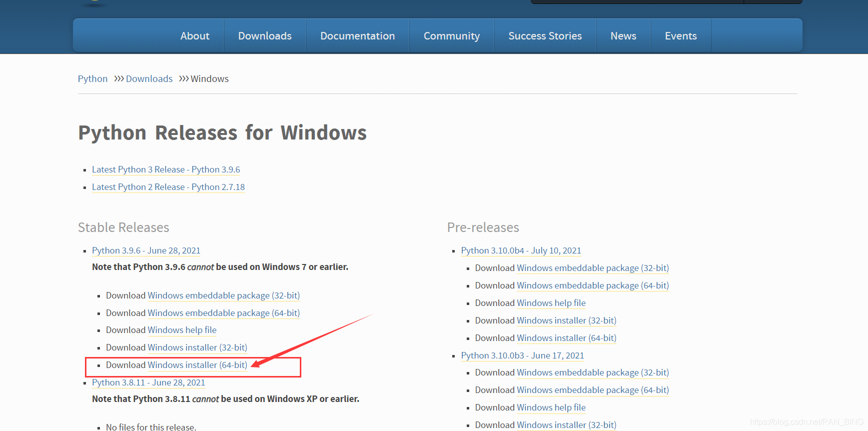868x431 pixels.
Task: Download the Python 3.9.6 Windows help file
Action: click(x=182, y=330)
